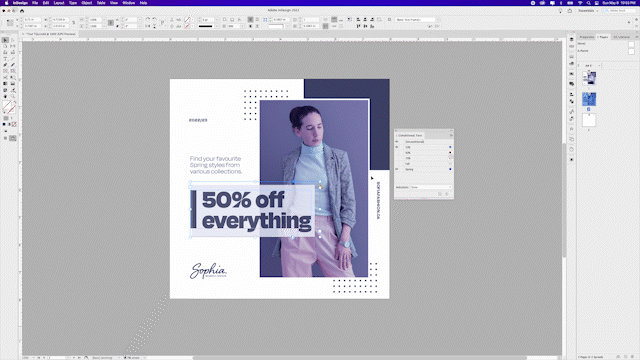Open the Essentials workspace dropdown
The width and height of the screenshot is (640, 360).
point(588,11)
